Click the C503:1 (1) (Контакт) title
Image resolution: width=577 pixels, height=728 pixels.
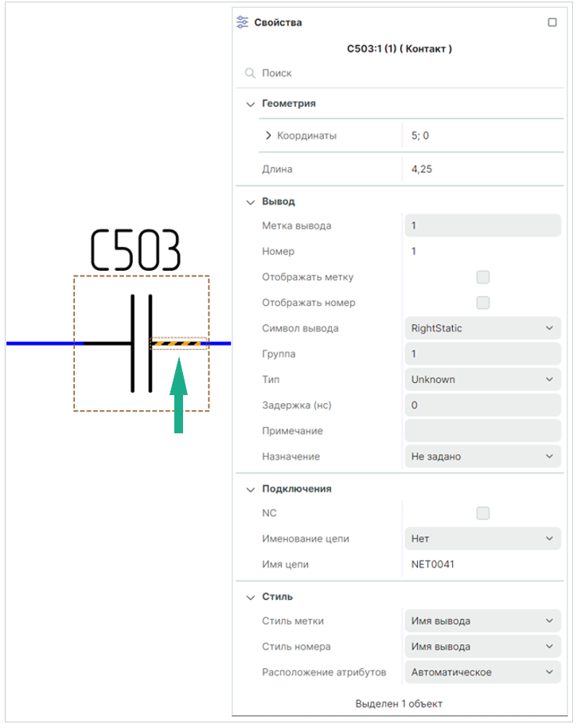point(400,49)
